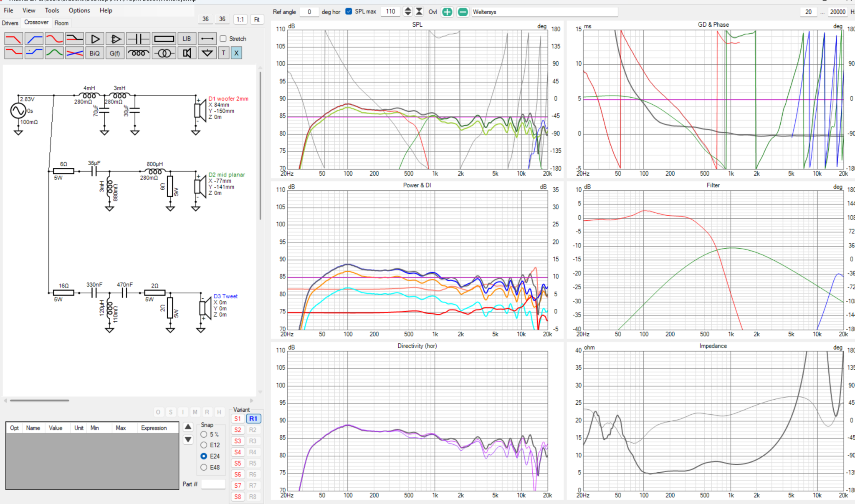Screen dimensions: 855x504
Task: Select the red low-shelf filter icon
Action: click(13, 53)
